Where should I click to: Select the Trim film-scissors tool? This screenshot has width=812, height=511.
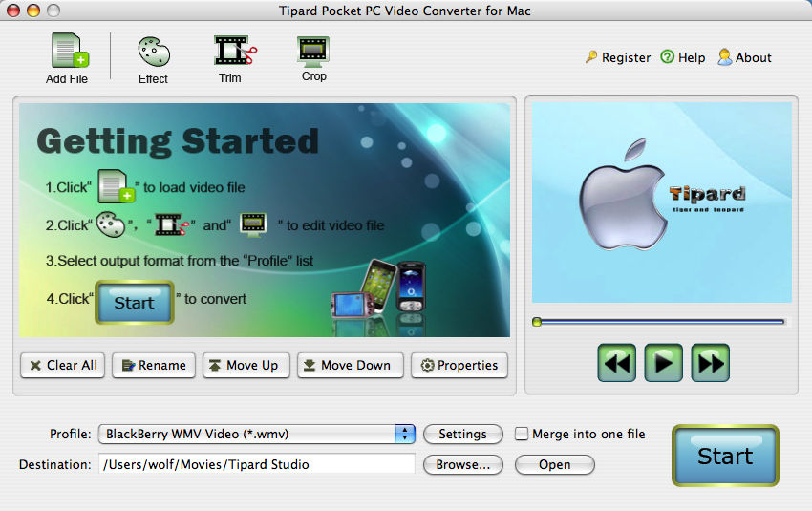coord(234,59)
